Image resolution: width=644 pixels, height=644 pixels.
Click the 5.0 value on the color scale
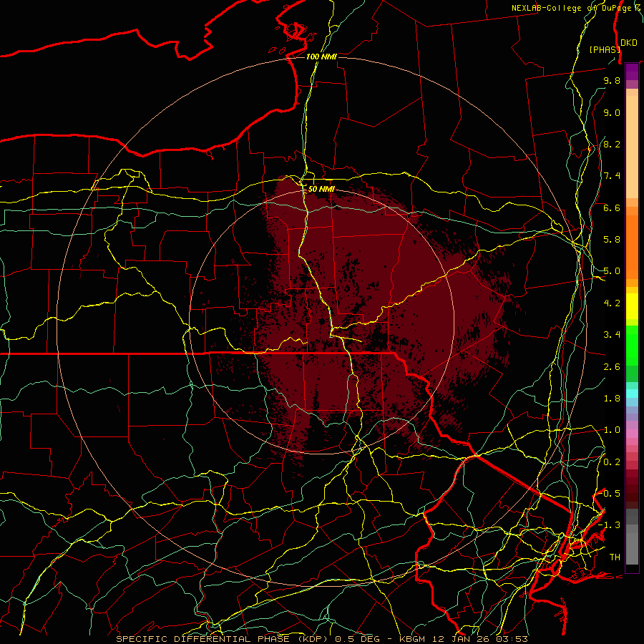tap(612, 271)
